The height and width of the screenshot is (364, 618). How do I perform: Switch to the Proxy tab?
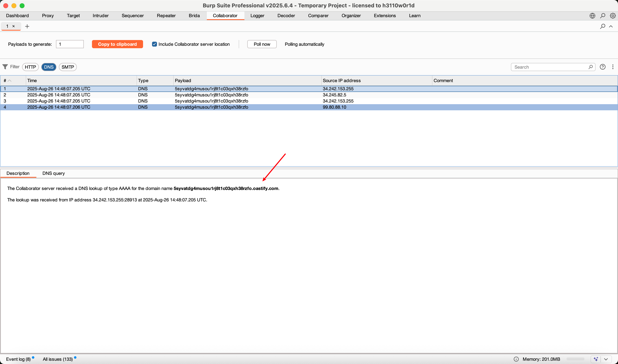[48, 16]
